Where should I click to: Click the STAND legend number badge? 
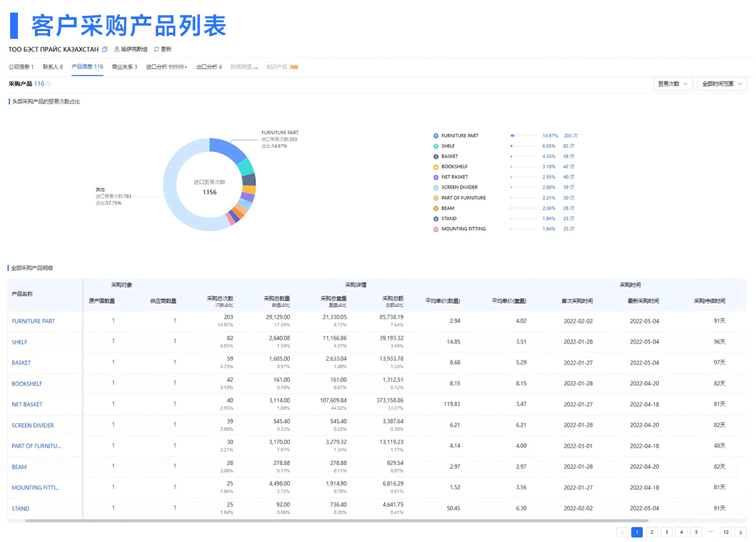[x=436, y=219]
